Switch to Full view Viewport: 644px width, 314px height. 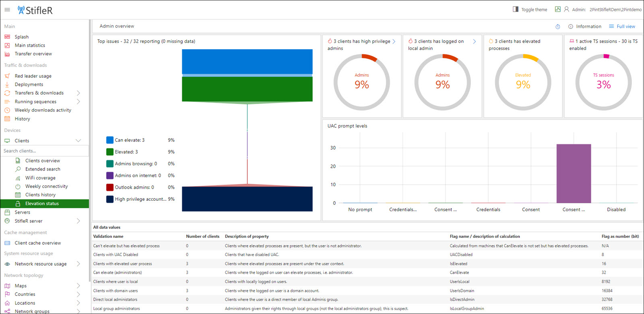point(622,27)
